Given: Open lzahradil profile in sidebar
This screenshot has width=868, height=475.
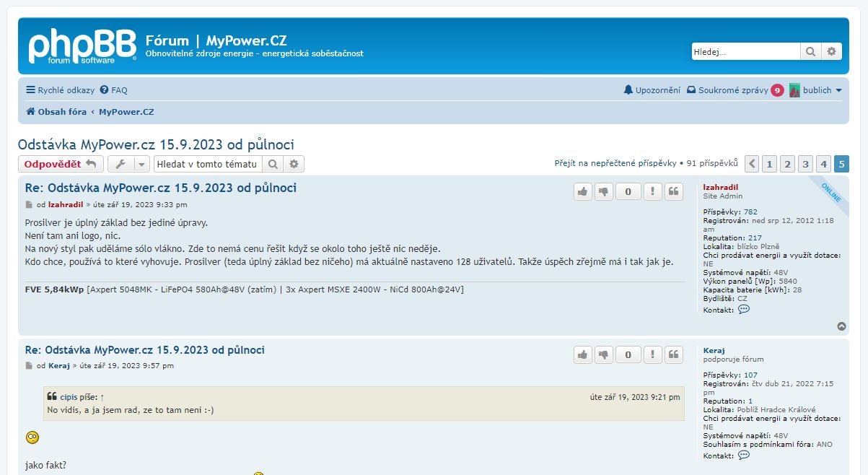Looking at the screenshot, I should (x=721, y=187).
